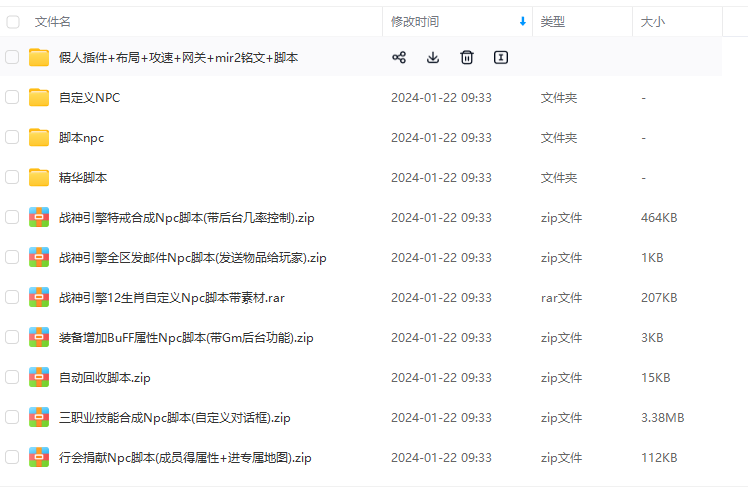Sort the list by 文件名 column header
748x490 pixels.
(52, 22)
